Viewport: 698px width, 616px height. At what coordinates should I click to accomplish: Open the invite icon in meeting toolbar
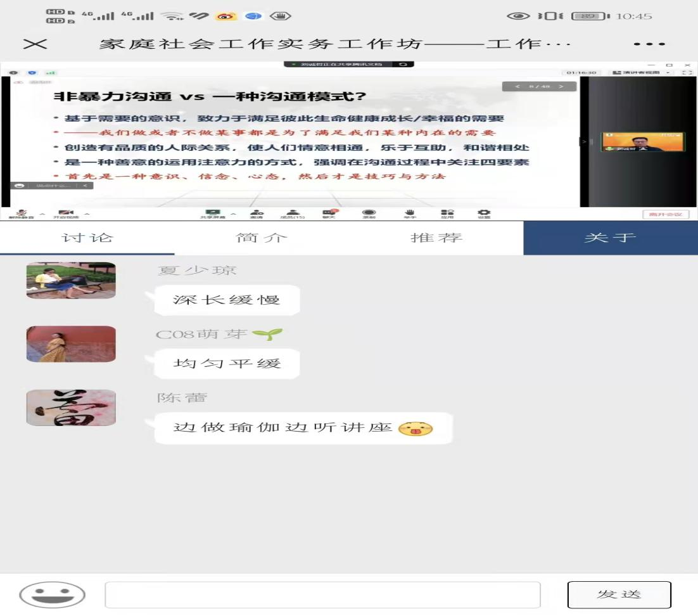click(x=257, y=214)
